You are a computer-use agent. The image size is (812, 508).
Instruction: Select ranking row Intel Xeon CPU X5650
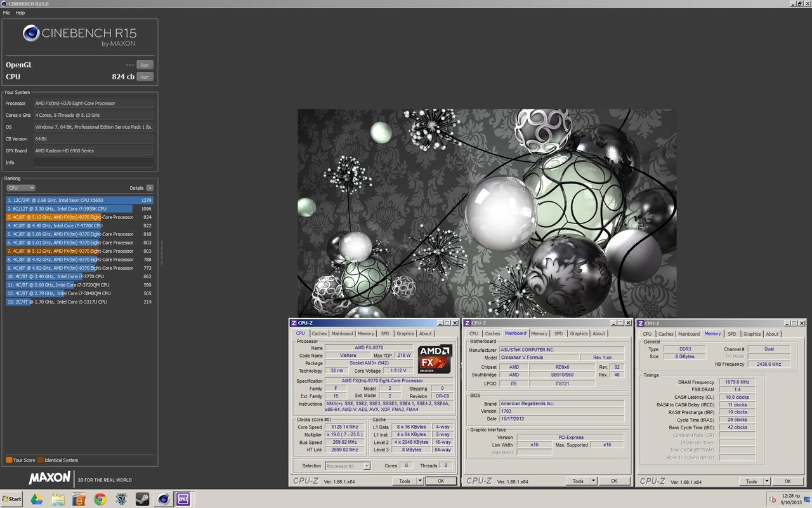(80, 200)
